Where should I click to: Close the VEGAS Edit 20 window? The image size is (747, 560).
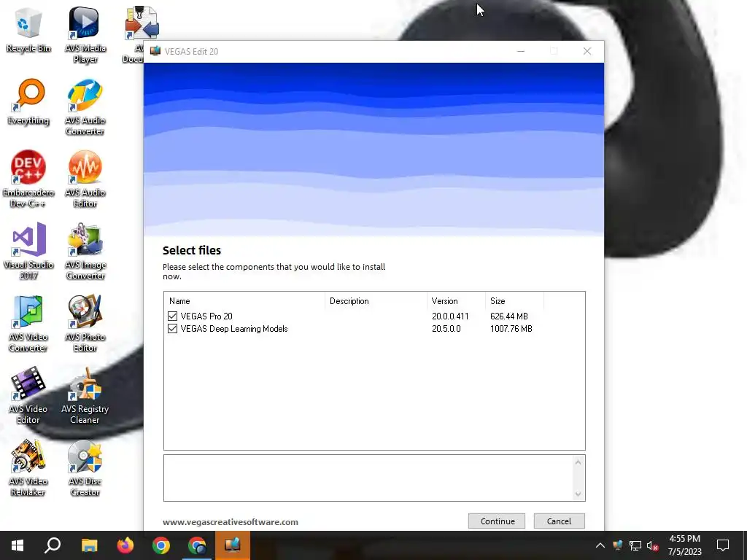tap(587, 52)
